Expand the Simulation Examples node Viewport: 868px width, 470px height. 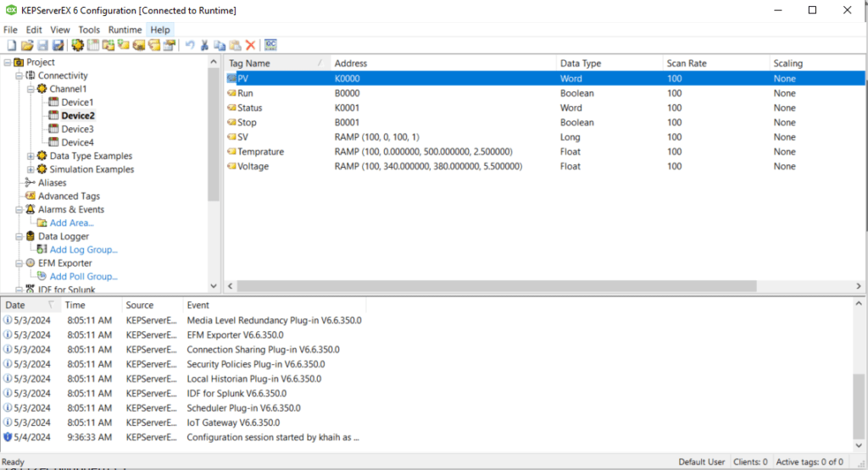[x=31, y=169]
